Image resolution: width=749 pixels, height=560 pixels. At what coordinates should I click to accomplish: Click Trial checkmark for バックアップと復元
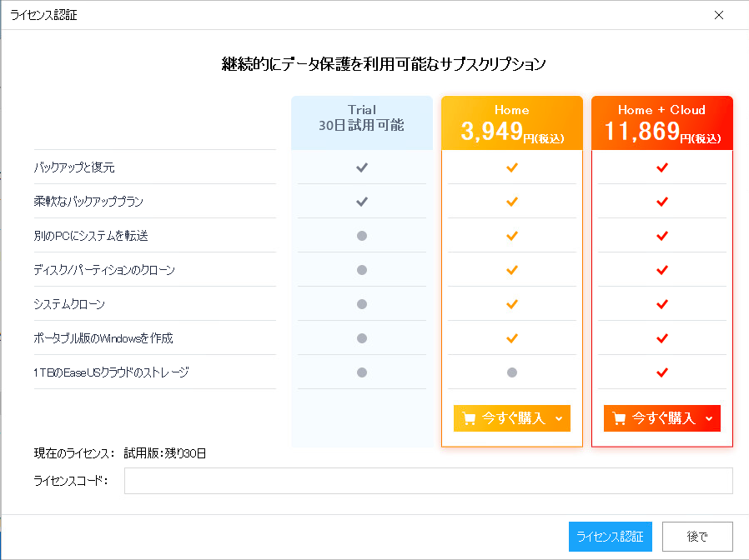pos(362,167)
